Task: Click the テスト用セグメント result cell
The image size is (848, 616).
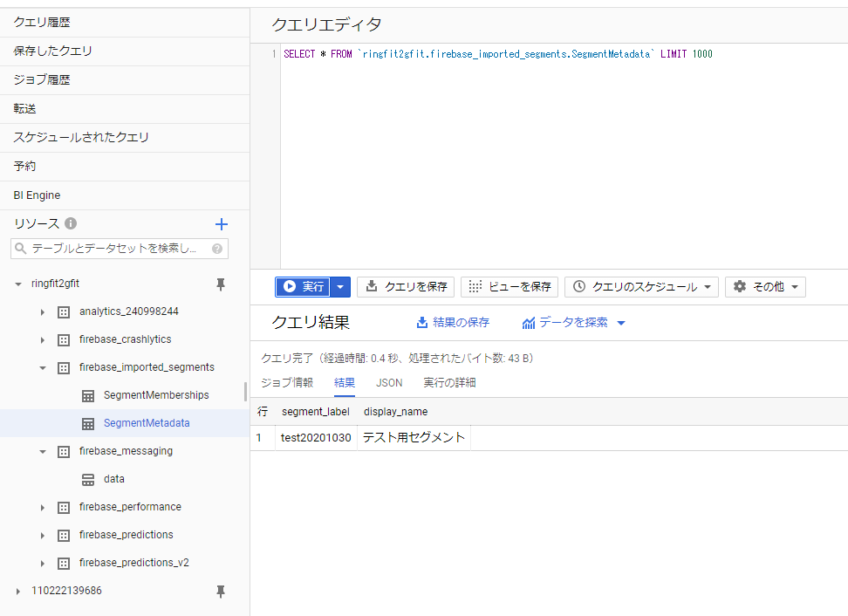Action: click(x=414, y=438)
